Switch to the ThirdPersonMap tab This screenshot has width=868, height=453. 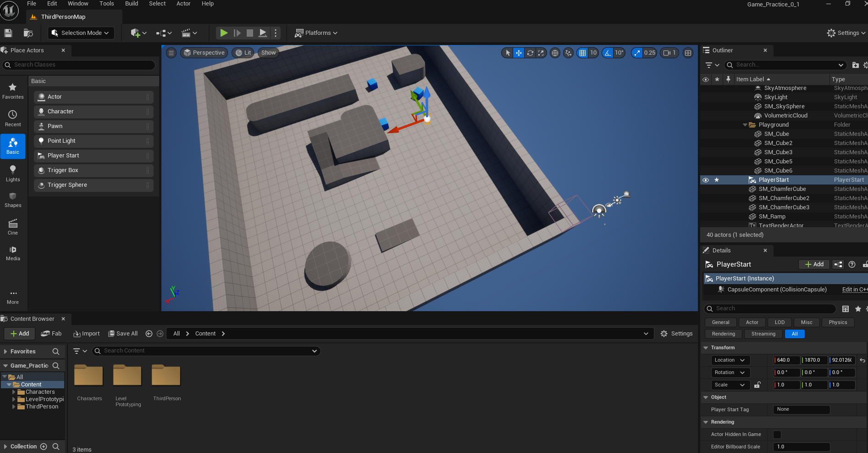(63, 17)
